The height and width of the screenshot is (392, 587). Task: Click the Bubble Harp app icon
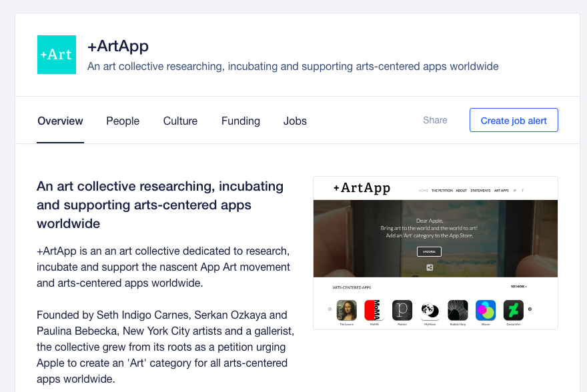458,310
